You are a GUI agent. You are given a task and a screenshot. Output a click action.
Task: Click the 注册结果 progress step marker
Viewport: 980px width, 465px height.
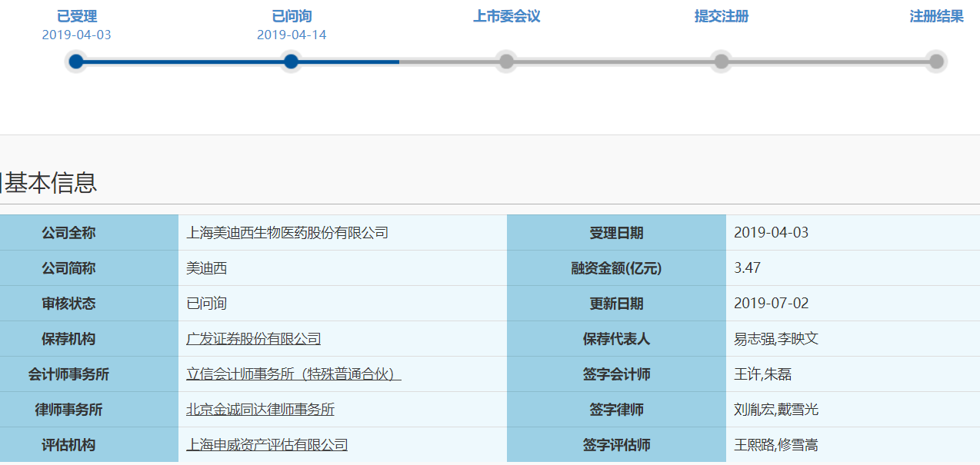(x=936, y=61)
